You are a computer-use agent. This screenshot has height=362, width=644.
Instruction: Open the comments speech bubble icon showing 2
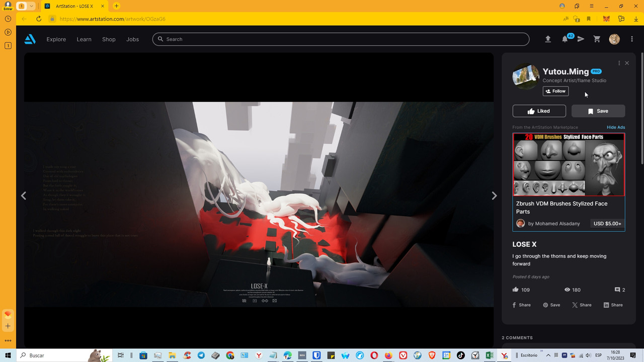(x=618, y=290)
